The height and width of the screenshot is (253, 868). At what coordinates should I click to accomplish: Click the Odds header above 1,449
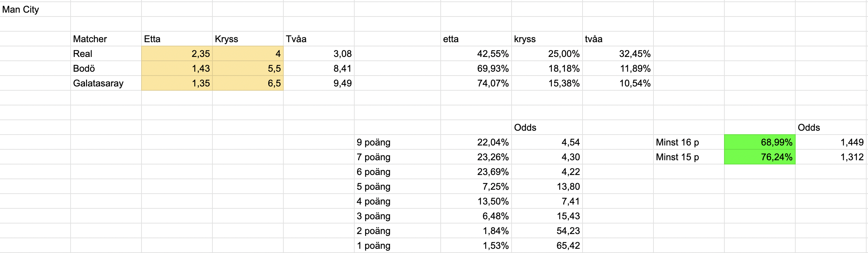[x=831, y=128]
